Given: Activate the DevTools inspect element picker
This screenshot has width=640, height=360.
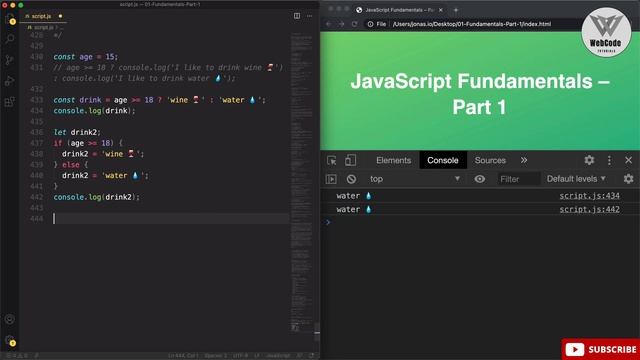Looking at the screenshot, I should click(x=332, y=160).
